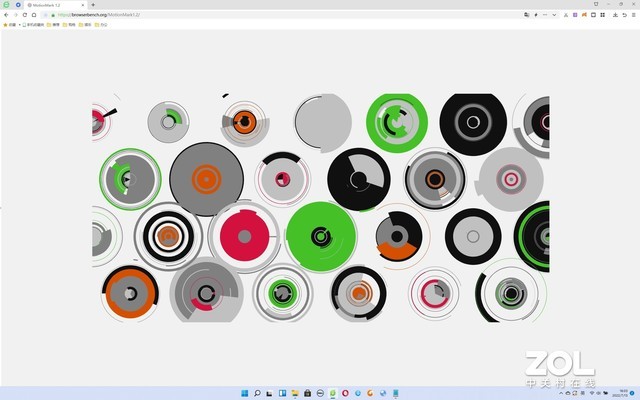Image resolution: width=640 pixels, height=400 pixels.
Task: Click the undo closed tab icon
Action: 624,15
